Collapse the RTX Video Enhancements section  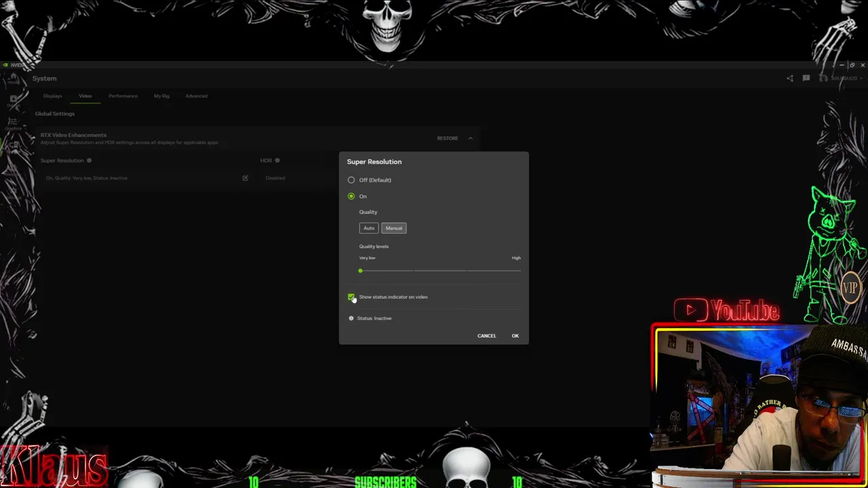point(470,138)
